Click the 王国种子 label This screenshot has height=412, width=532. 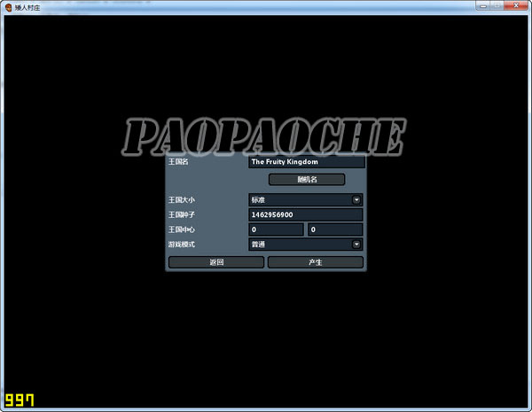point(182,214)
